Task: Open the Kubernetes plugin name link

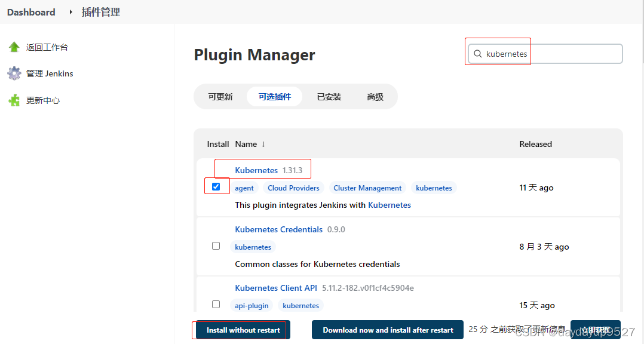Action: click(256, 170)
